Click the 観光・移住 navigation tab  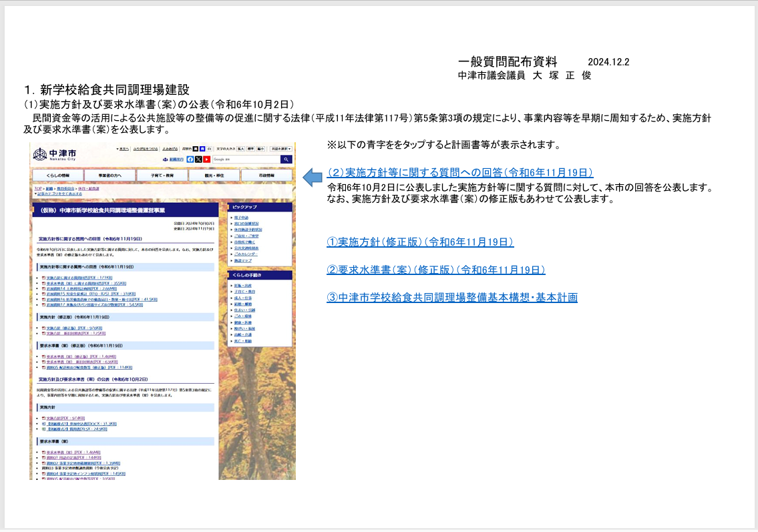coord(214,176)
